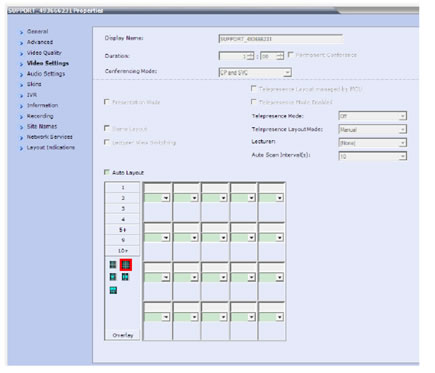Click the arrow bullet next to Video Quality
This screenshot has height=373, width=435.
tap(22, 54)
